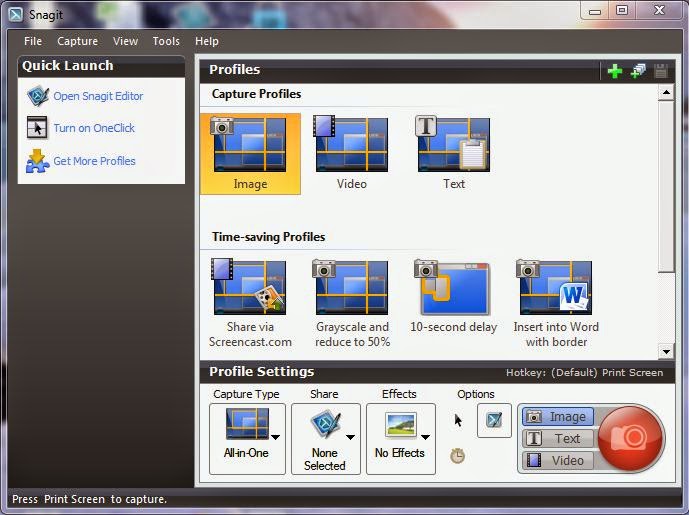
Task: Click the Snagit title bar app icon
Action: (x=16, y=15)
